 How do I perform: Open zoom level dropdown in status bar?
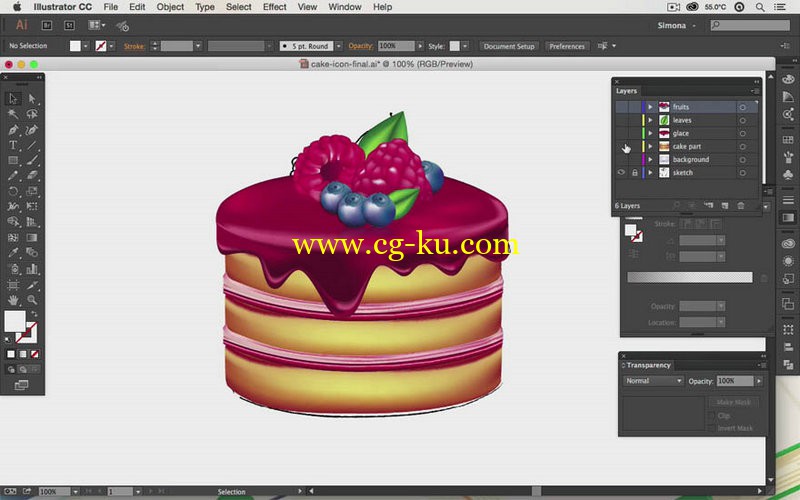(75, 492)
